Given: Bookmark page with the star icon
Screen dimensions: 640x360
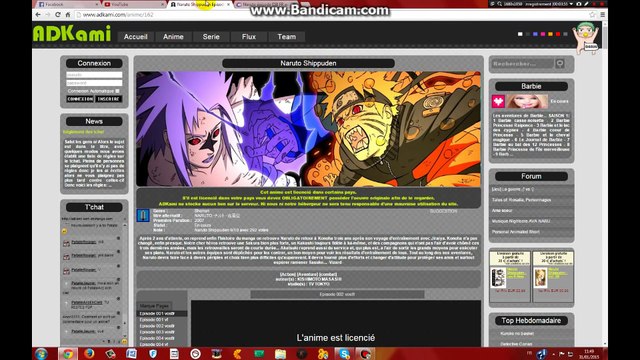Looking at the screenshot, I should tap(592, 15).
